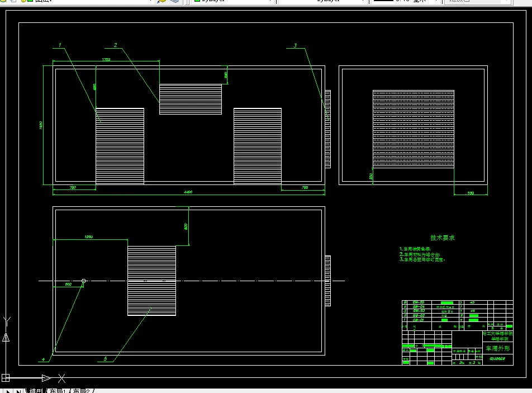Select the 车厢外形 title block text

pos(498,348)
